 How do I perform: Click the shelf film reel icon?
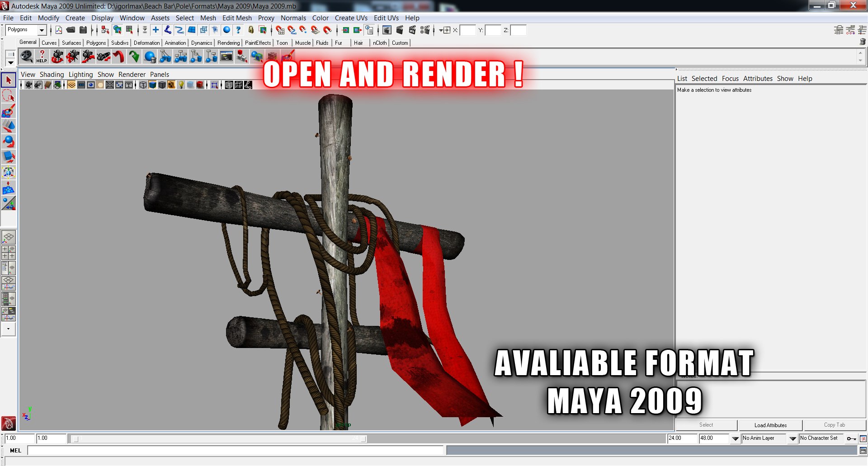[x=27, y=56]
